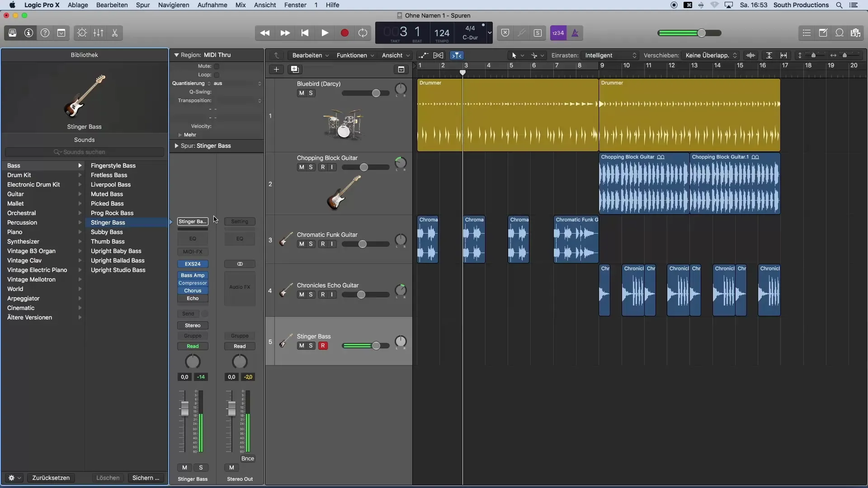
Task: Open the Loop Browser icon
Action: [839, 33]
